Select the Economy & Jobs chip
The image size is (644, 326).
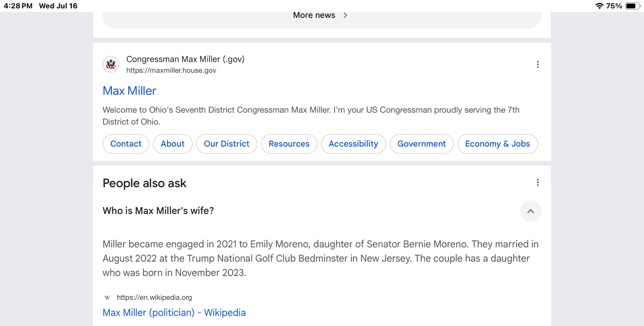(497, 144)
